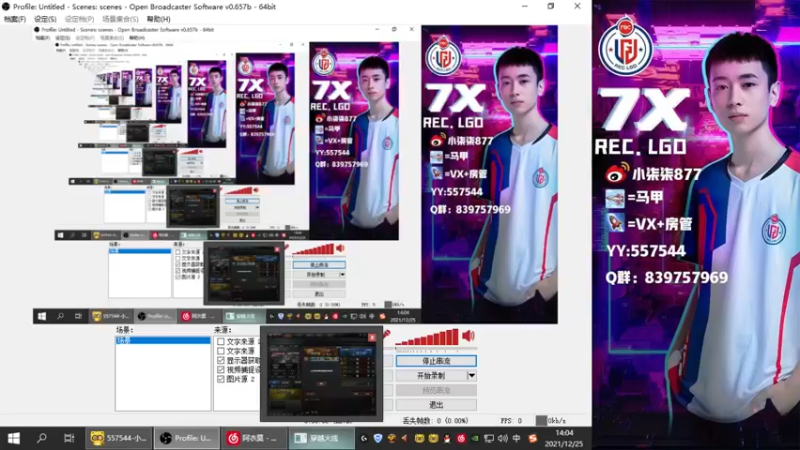The image size is (800, 450).
Task: Open the system volume tray icon
Action: click(x=503, y=438)
